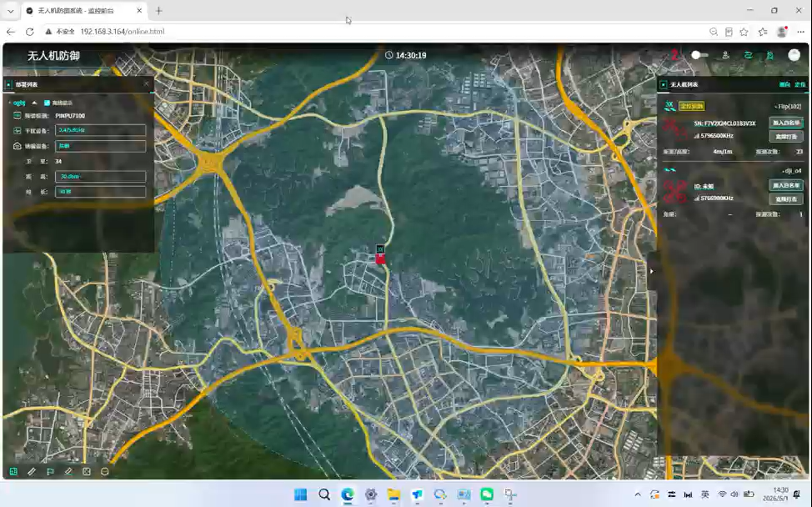
Task: Click the 5796500KHz frequency text
Action: coord(717,136)
